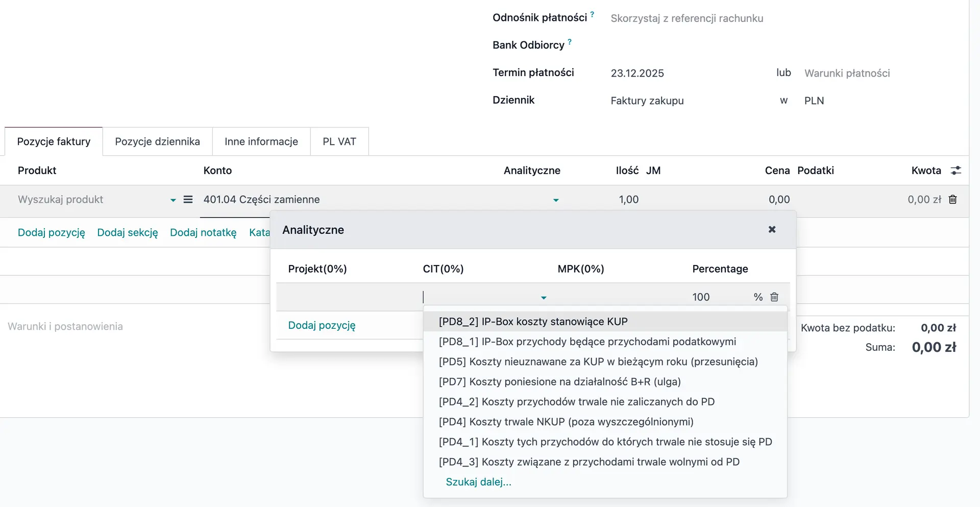Click the Warunki płatności field
The height and width of the screenshot is (507, 980).
[847, 73]
